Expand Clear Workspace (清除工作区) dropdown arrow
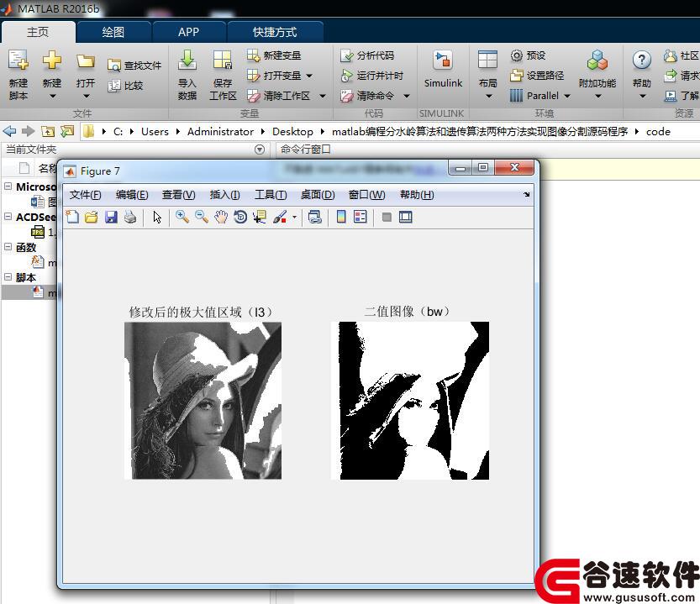 click(323, 96)
